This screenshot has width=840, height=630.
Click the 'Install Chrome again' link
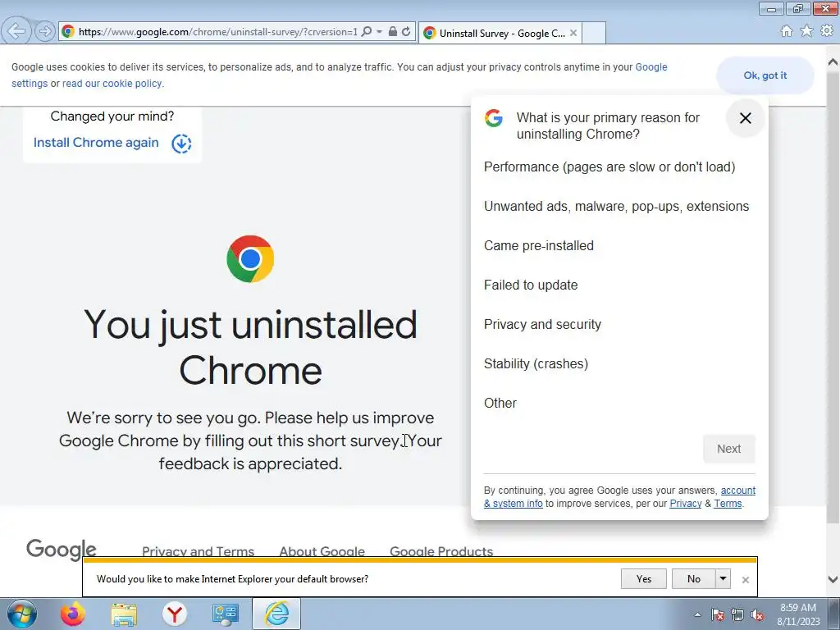96,143
